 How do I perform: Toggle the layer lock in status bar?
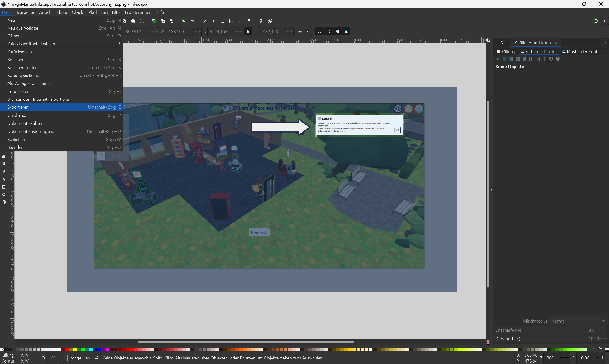coord(97,358)
